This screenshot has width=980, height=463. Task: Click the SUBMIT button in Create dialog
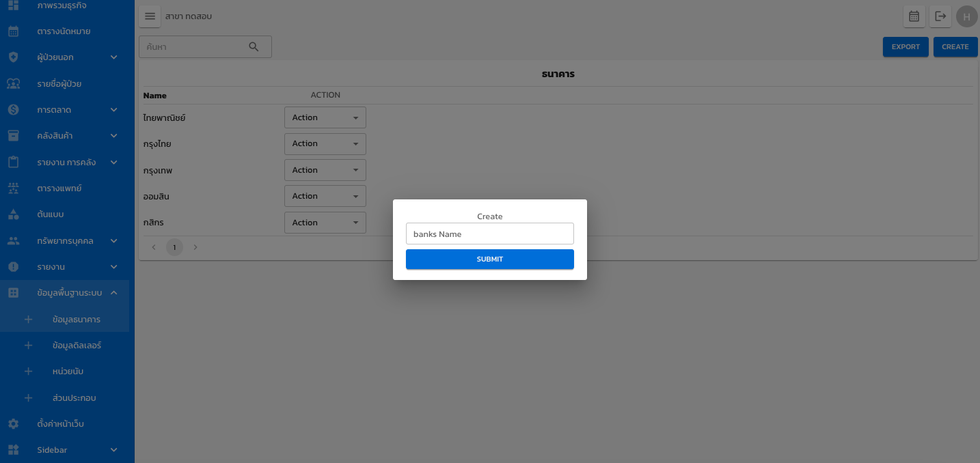coord(490,259)
